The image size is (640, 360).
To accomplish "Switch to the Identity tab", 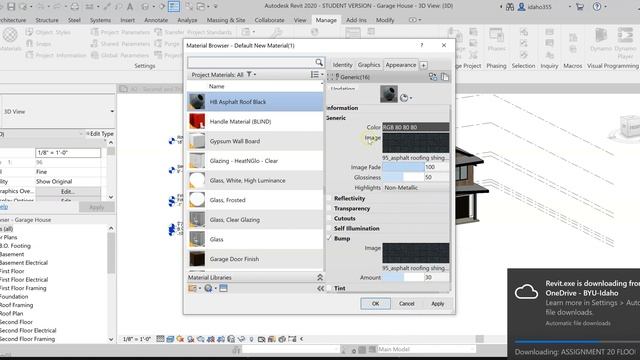I will [x=342, y=65].
